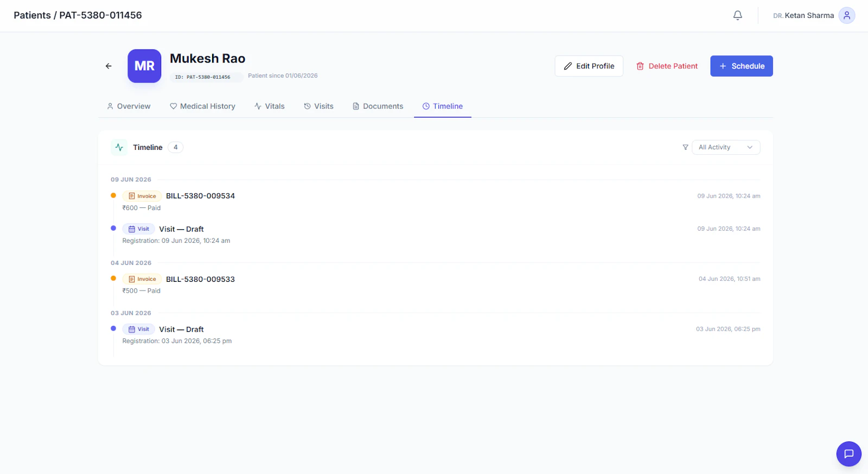The image size is (868, 474).
Task: Click blue marker for 03 Jun visit
Action: 113,328
